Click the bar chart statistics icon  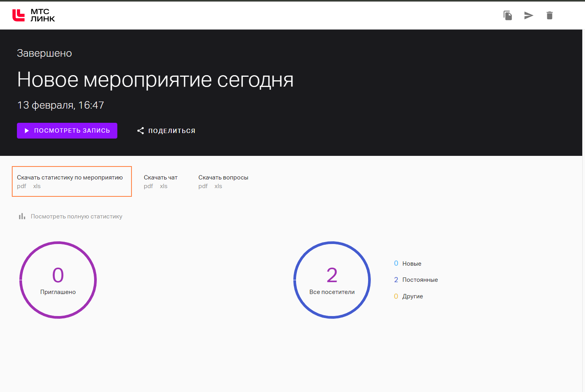pos(22,216)
